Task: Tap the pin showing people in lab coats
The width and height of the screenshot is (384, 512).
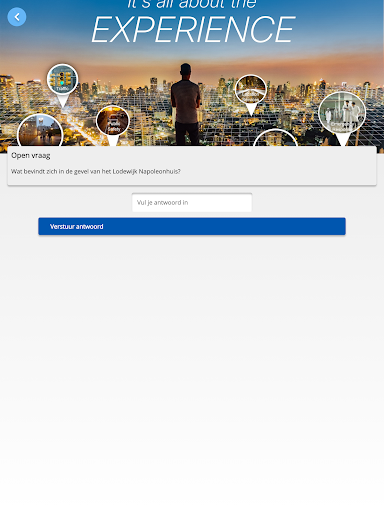Action: pyautogui.click(x=342, y=113)
